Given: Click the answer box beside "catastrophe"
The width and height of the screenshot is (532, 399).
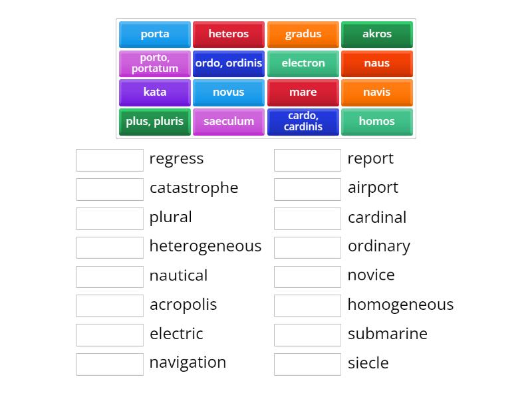Looking at the screenshot, I should click(x=110, y=189).
